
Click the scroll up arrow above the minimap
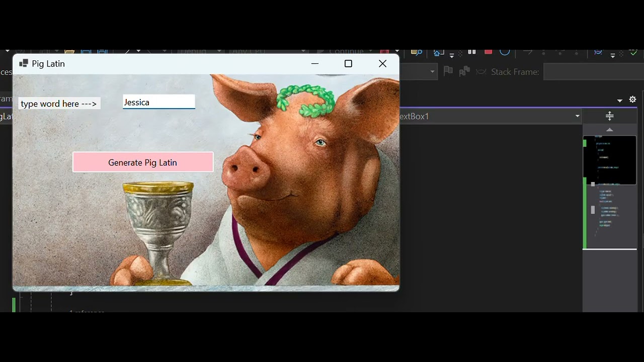click(610, 130)
